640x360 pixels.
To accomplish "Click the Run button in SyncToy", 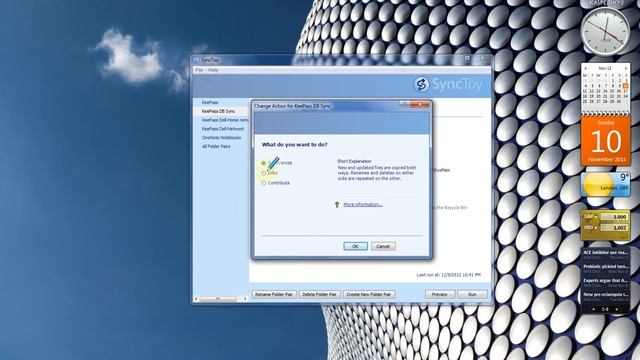I will click(472, 294).
